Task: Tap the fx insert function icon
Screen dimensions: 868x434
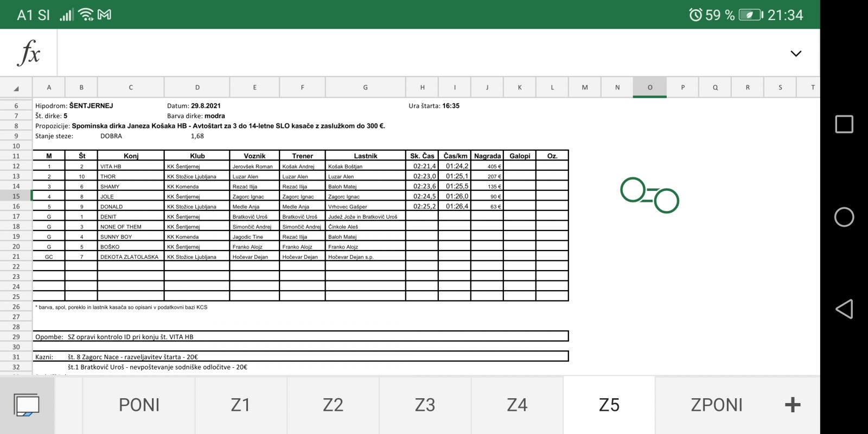Action: pos(29,53)
